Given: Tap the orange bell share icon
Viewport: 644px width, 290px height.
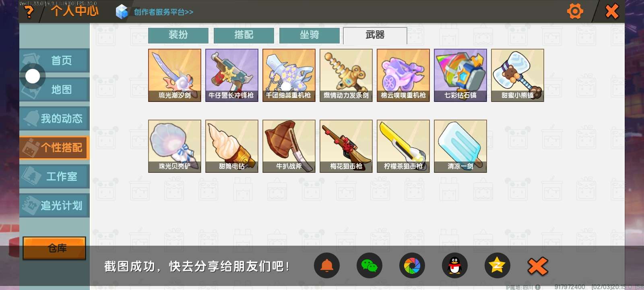Looking at the screenshot, I should click(x=326, y=266).
